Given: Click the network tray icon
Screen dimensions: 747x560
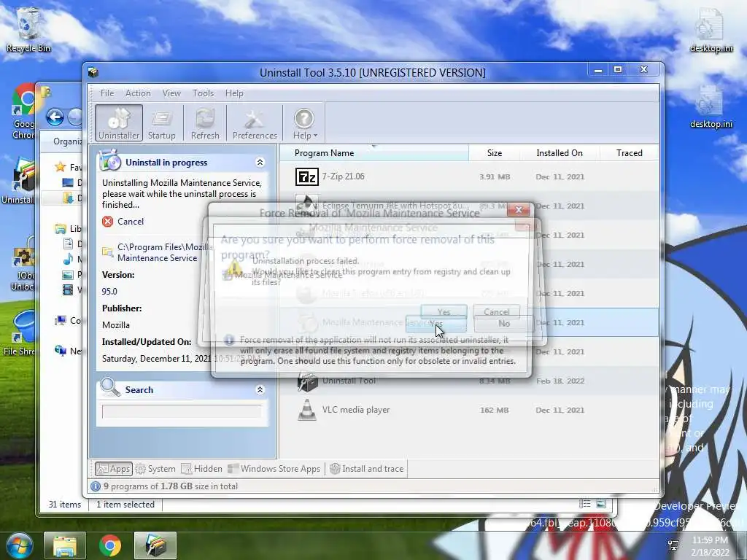Looking at the screenshot, I should tap(673, 545).
